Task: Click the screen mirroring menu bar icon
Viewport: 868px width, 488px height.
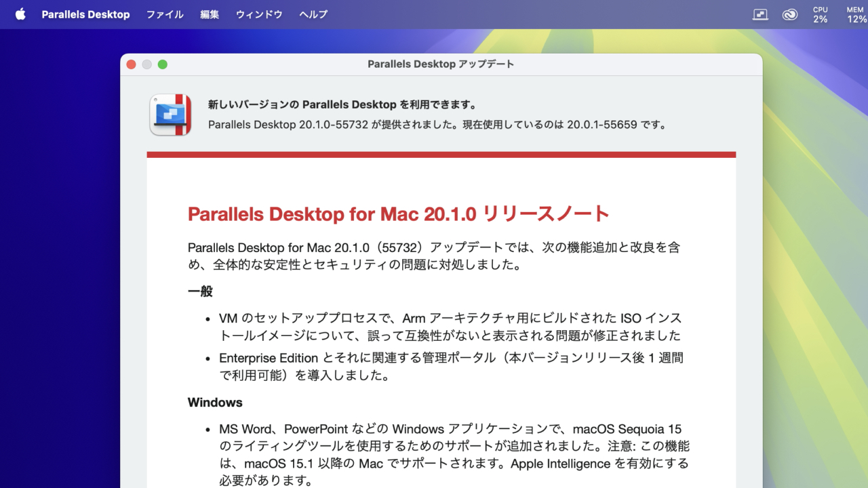Action: 760,14
